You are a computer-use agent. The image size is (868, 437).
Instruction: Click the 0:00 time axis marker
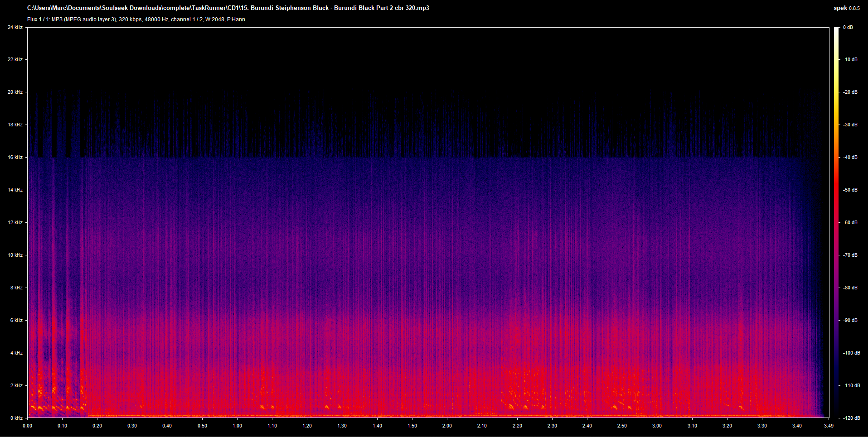[28, 426]
